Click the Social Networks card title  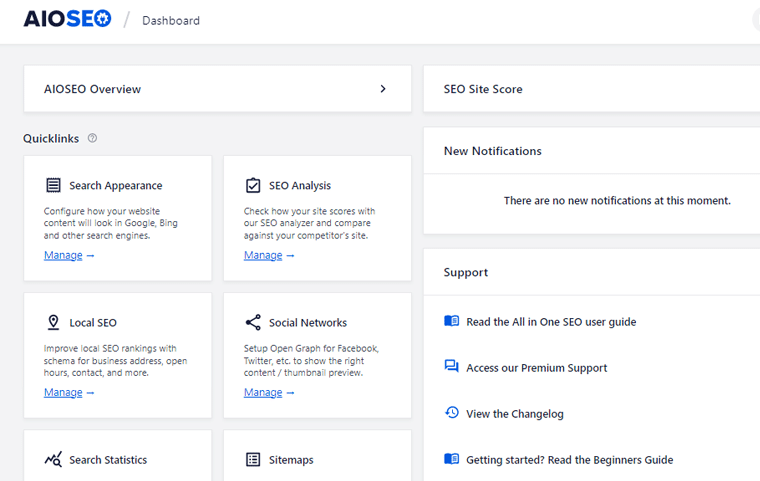click(308, 323)
